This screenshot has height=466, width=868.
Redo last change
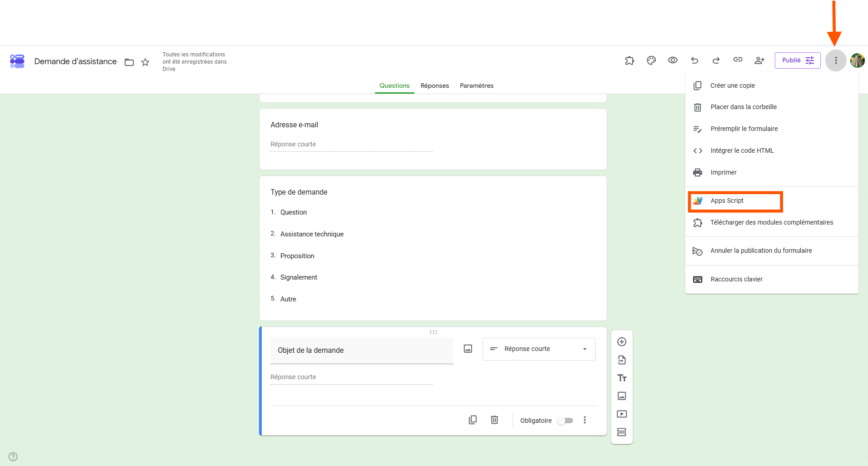click(716, 60)
